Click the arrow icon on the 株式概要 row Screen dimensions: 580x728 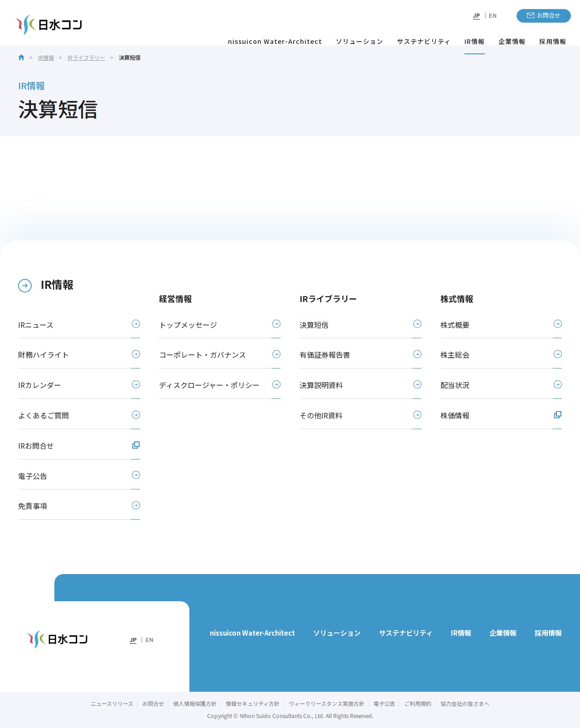pos(558,324)
